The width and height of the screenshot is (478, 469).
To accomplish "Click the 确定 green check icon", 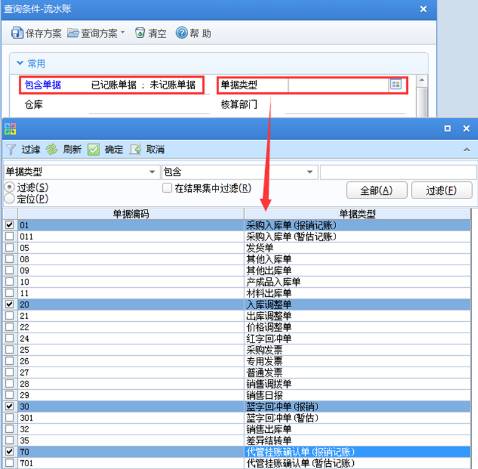I will pyautogui.click(x=93, y=150).
